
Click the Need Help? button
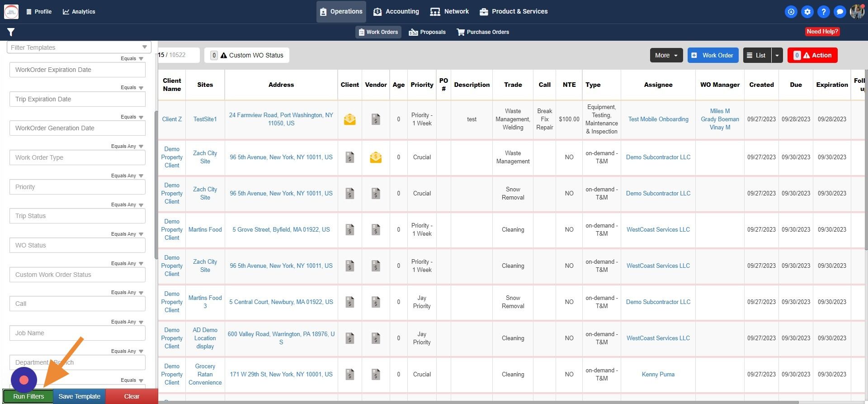822,32
